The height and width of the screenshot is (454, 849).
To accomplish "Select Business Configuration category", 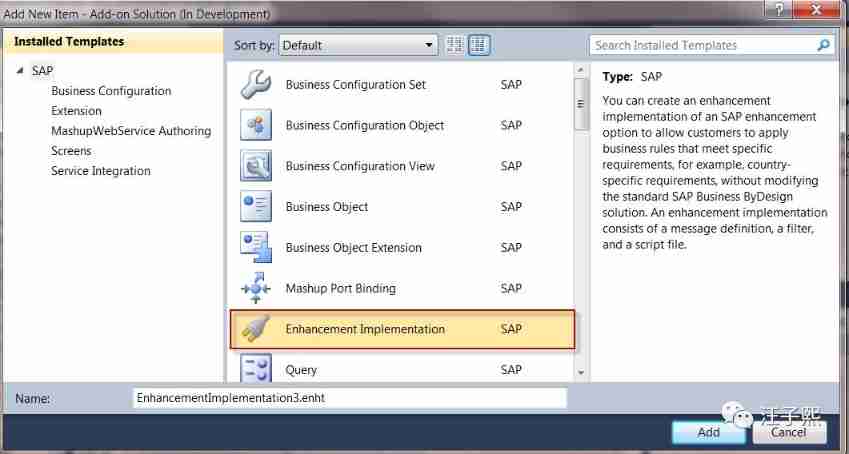I will (111, 91).
